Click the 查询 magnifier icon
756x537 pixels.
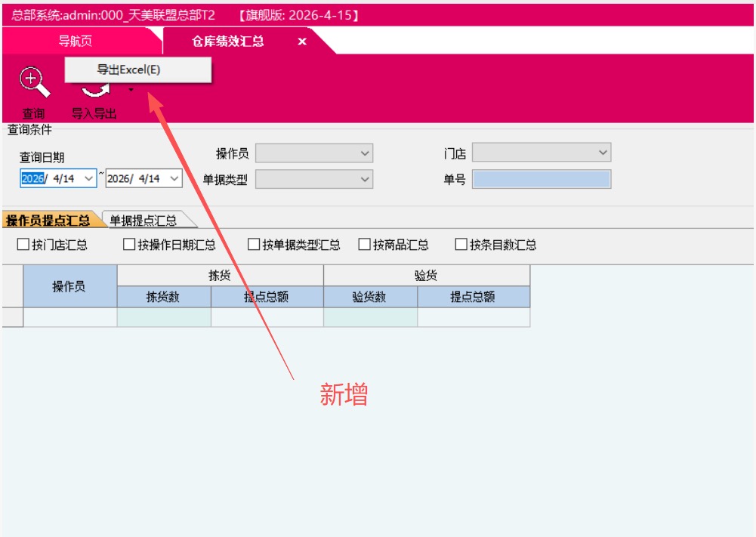tap(34, 82)
